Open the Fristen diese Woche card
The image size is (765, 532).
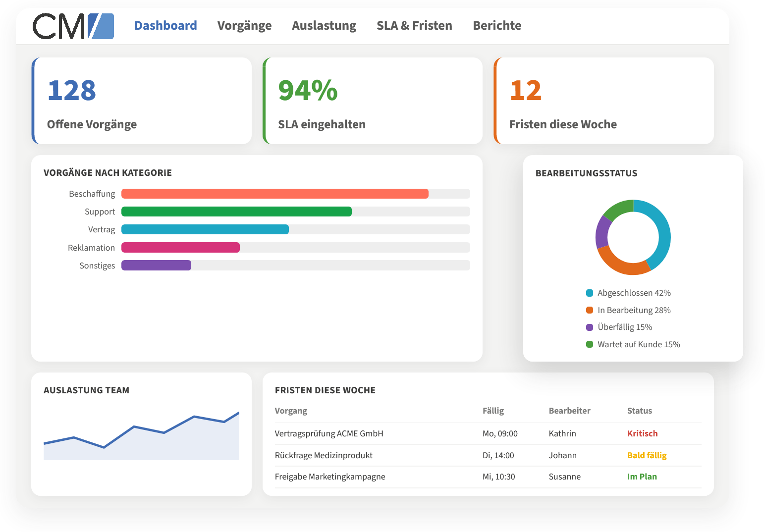tap(604, 101)
